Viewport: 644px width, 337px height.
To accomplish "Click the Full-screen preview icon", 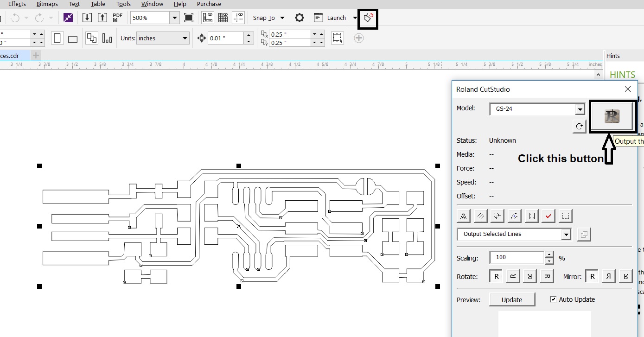I will tap(189, 18).
